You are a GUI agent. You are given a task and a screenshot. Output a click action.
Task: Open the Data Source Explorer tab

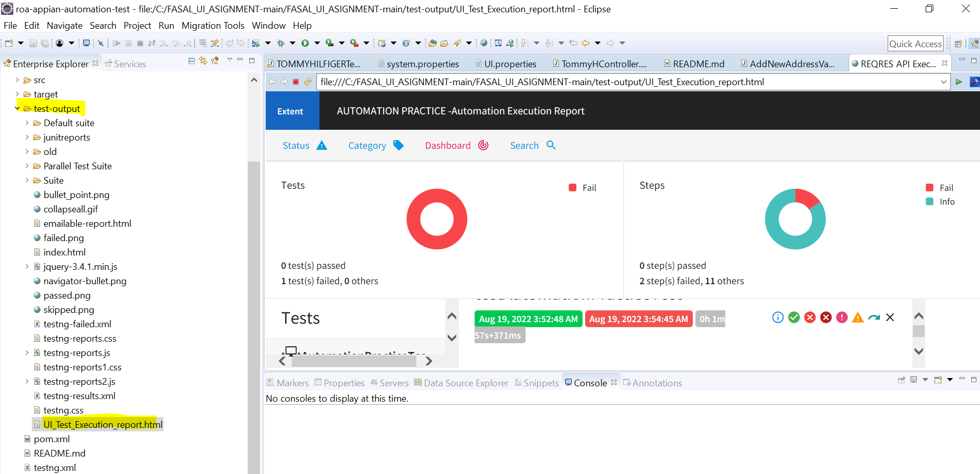(x=461, y=383)
